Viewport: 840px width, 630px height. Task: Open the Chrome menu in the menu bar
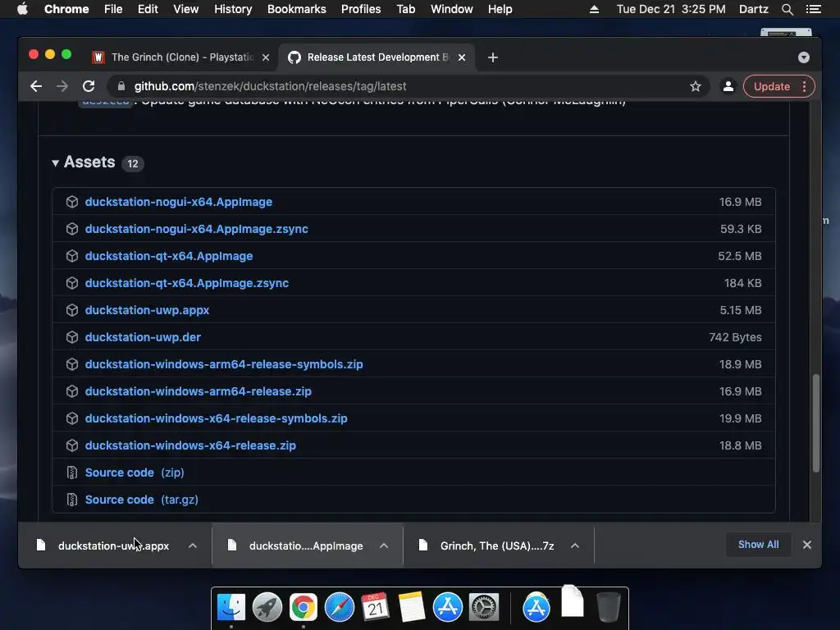point(66,9)
